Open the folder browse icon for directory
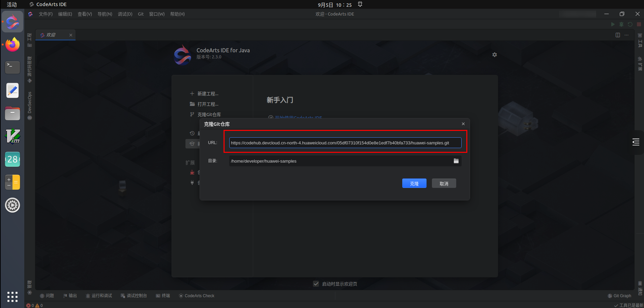644x308 pixels. click(x=456, y=161)
